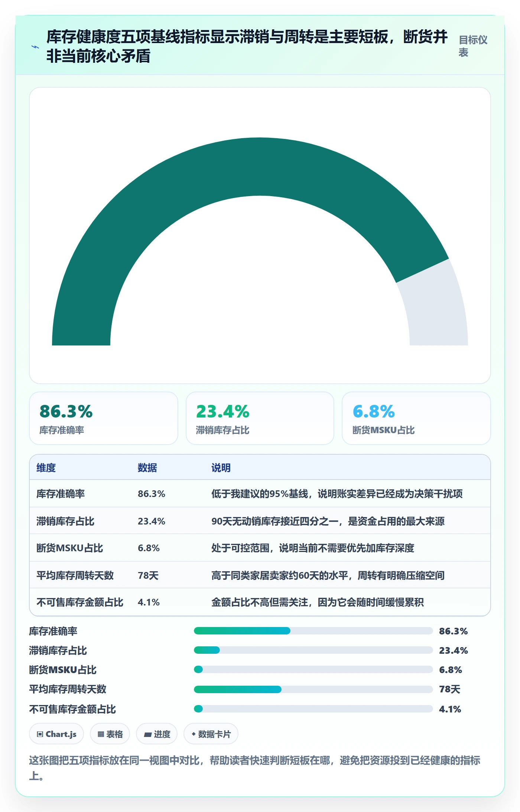This screenshot has height=812, width=520.
Task: Click the 滞销库存占比 table row label
Action: coord(65,521)
